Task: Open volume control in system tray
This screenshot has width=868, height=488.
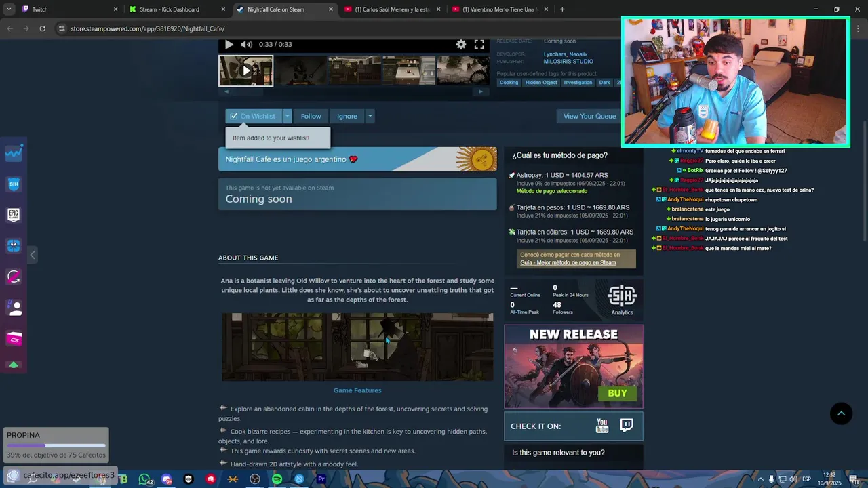Action: click(793, 479)
